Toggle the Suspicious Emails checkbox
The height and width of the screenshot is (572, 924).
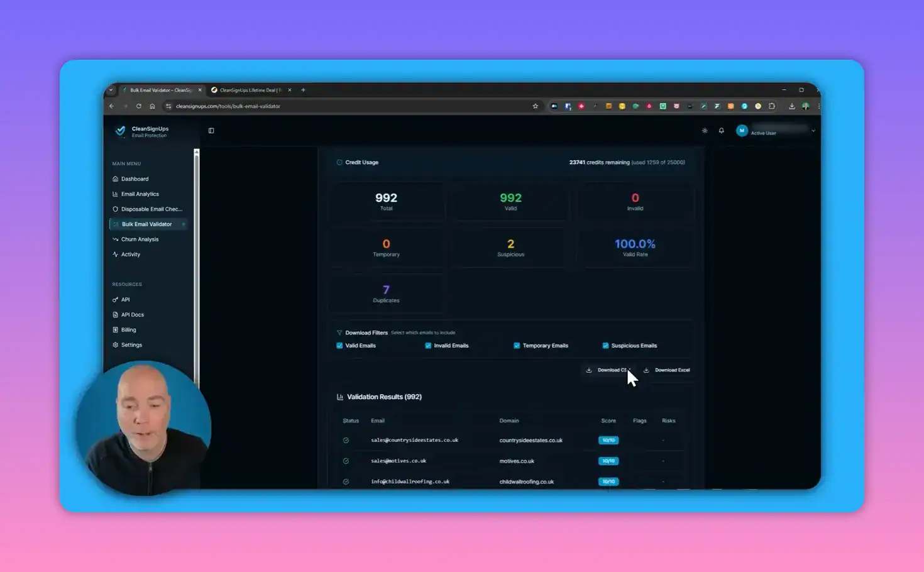605,346
